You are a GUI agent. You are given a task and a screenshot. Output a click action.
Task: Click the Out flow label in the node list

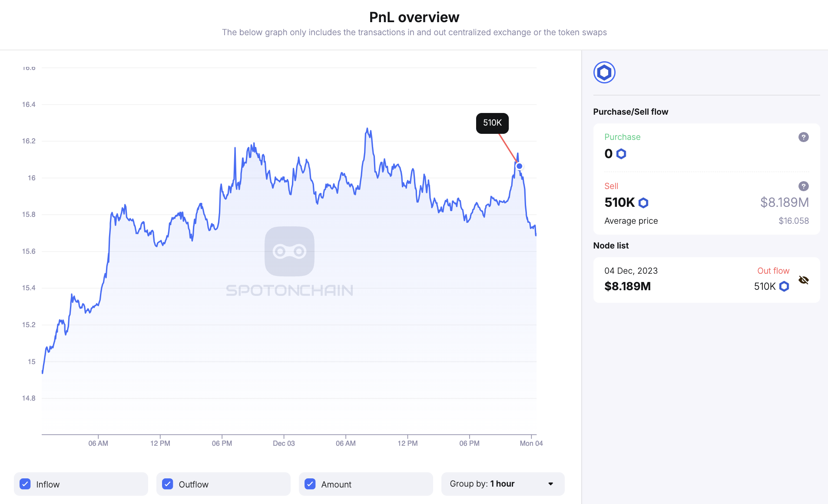click(773, 270)
